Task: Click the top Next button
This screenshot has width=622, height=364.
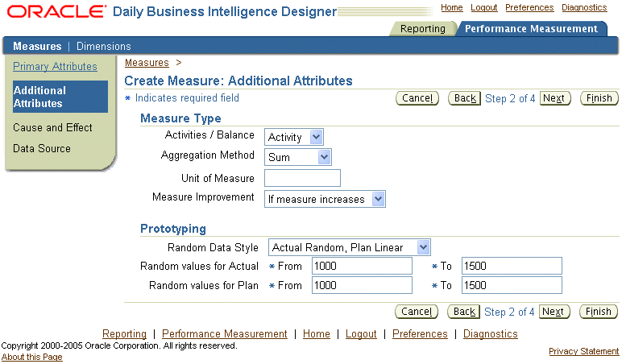Action: click(554, 98)
